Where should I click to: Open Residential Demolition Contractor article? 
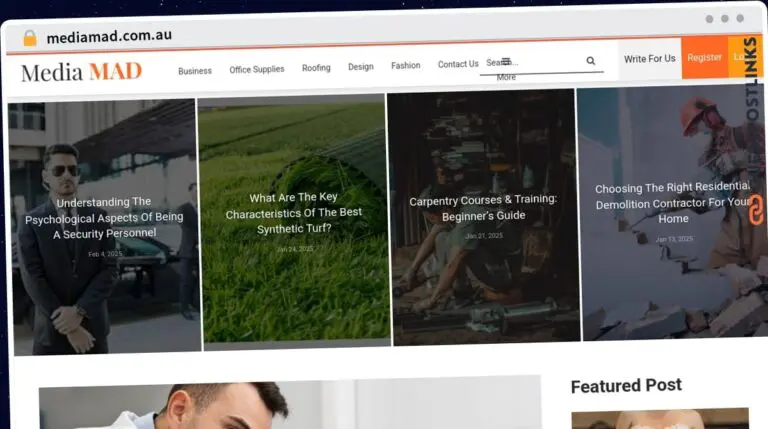[x=673, y=203]
